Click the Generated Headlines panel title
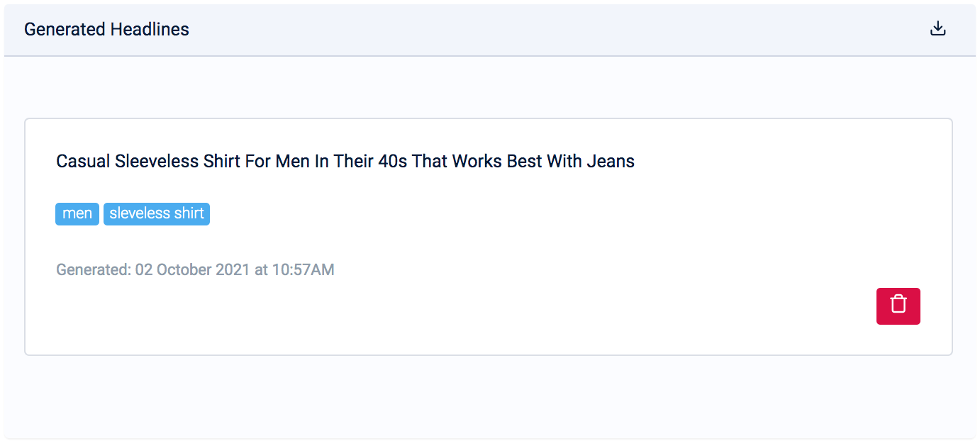980x441 pixels. point(106,30)
